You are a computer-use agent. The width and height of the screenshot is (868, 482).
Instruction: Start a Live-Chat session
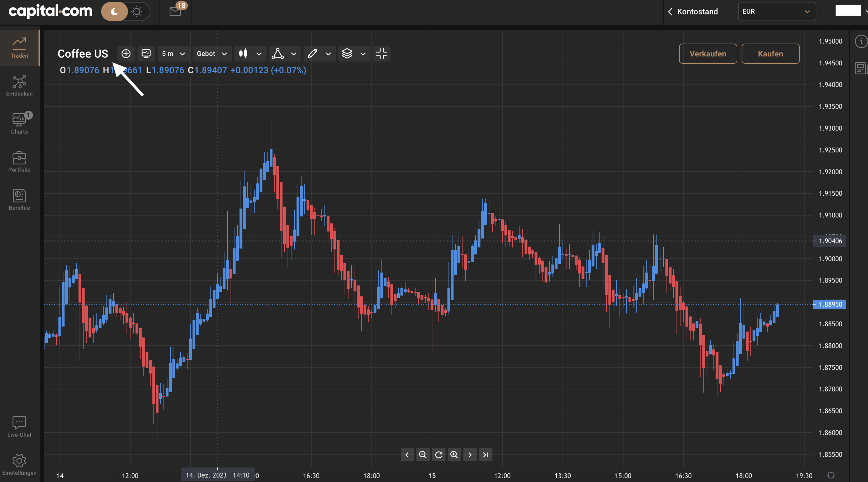[x=19, y=427]
